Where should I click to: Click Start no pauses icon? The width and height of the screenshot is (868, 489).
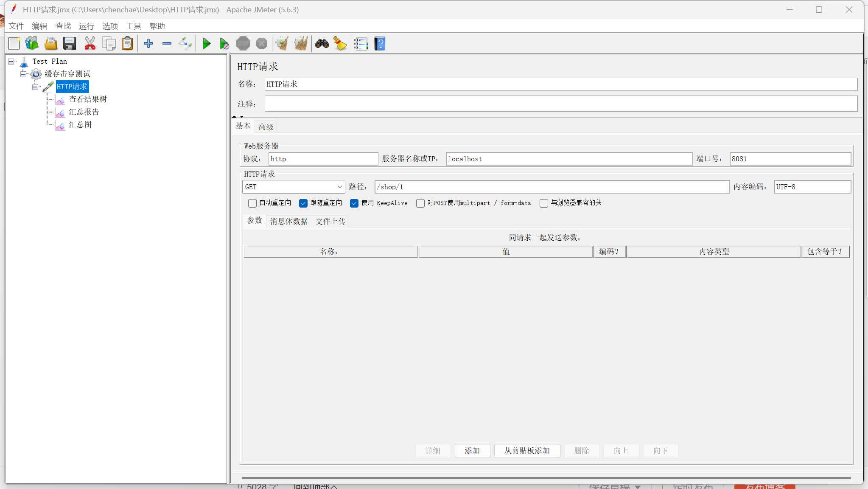click(224, 43)
